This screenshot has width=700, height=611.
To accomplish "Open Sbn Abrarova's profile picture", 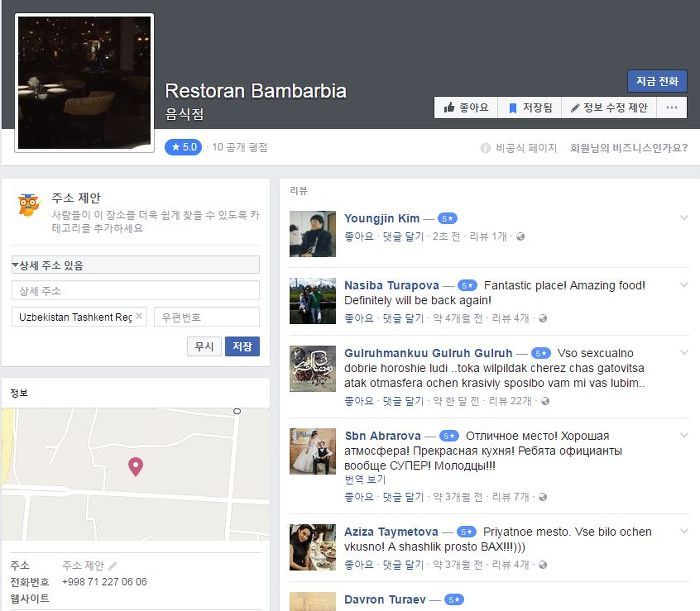I will coord(312,451).
